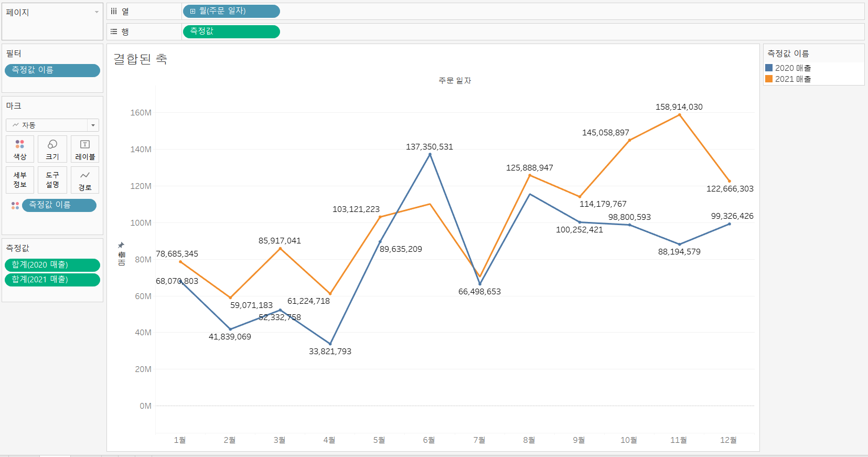Image resolution: width=868 pixels, height=457 pixels.
Task: Click the 2021 매출 legend label
Action: tap(793, 79)
